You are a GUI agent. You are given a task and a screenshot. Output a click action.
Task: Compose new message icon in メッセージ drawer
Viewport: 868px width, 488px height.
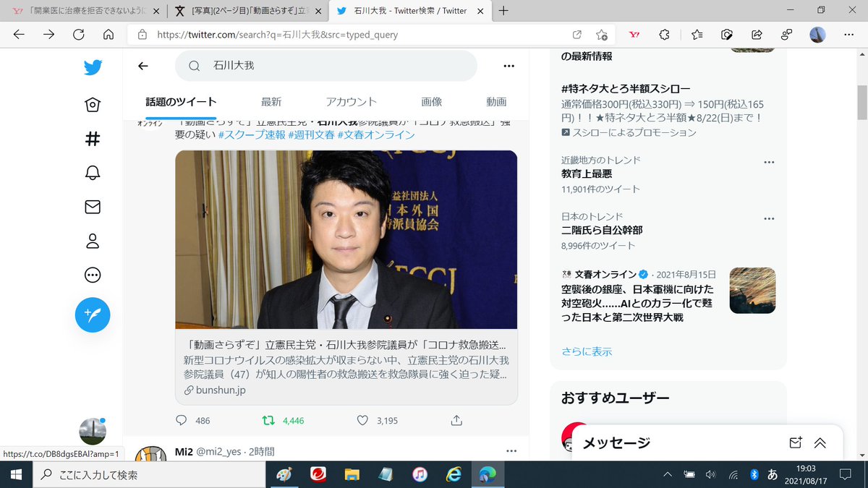(x=796, y=443)
